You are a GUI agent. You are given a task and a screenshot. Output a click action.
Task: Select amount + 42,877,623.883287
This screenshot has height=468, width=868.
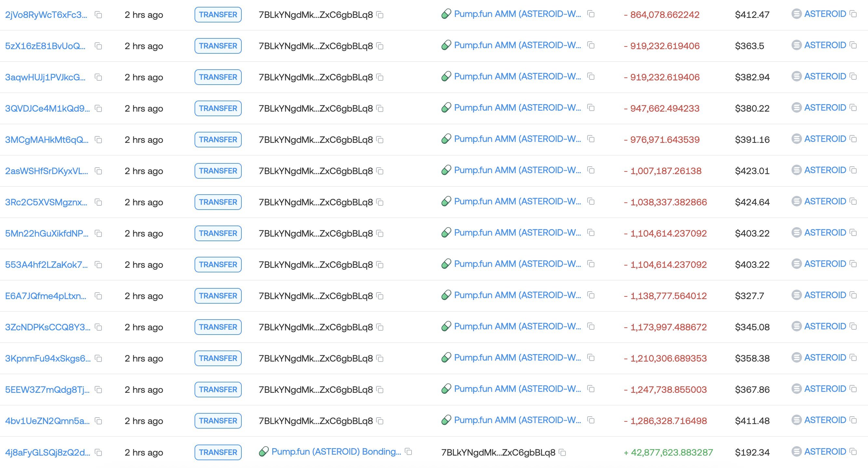click(668, 452)
